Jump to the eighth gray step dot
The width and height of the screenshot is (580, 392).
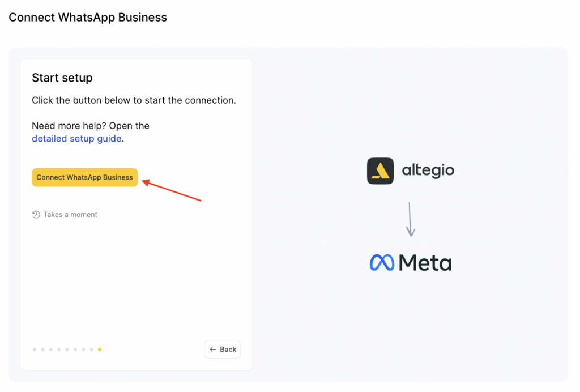tap(92, 350)
